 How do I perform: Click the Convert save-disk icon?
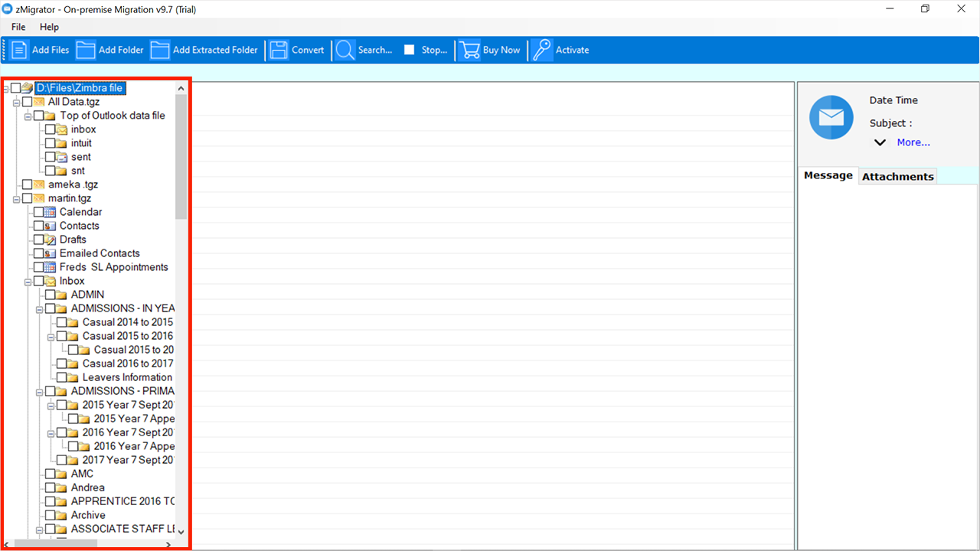click(x=279, y=50)
